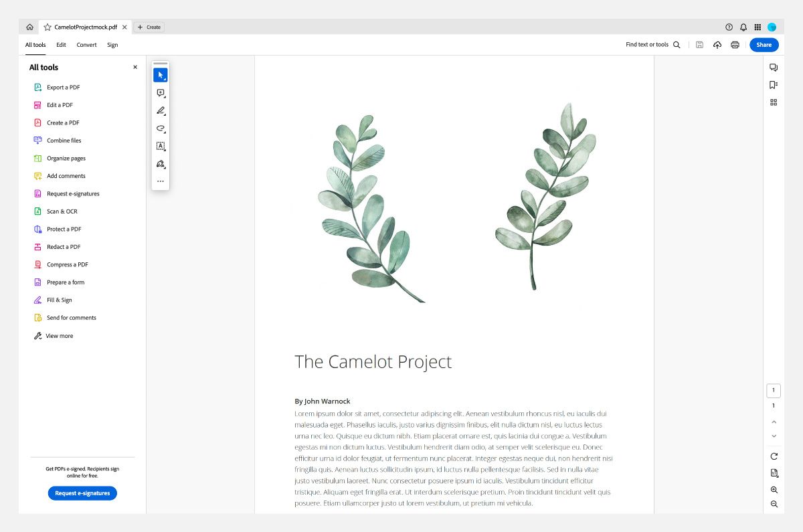Open the Create dropdown

[x=149, y=27]
